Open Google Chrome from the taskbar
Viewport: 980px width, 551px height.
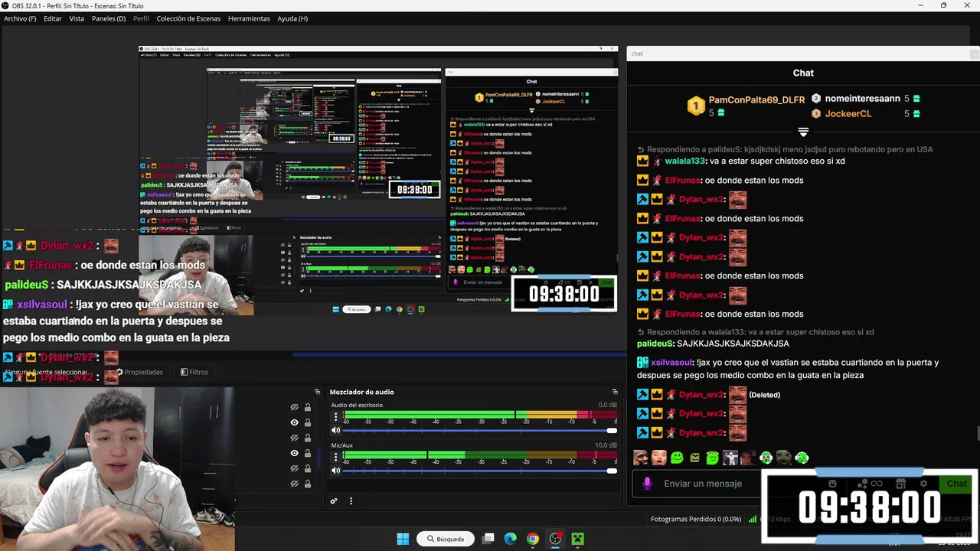533,539
